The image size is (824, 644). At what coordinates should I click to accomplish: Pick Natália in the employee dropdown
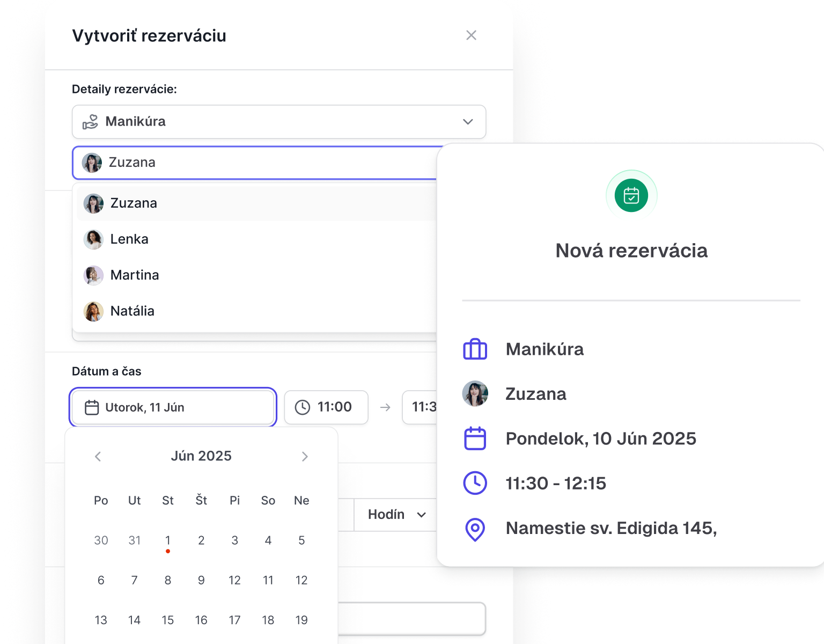(132, 311)
